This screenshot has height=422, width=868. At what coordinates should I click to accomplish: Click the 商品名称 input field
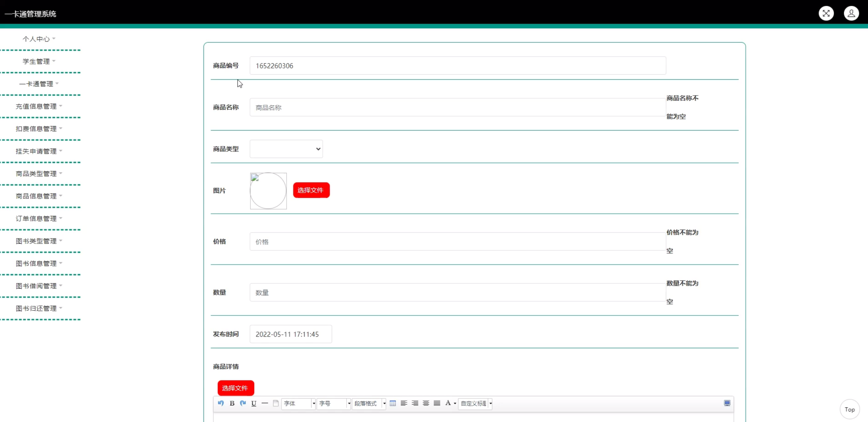[457, 108]
